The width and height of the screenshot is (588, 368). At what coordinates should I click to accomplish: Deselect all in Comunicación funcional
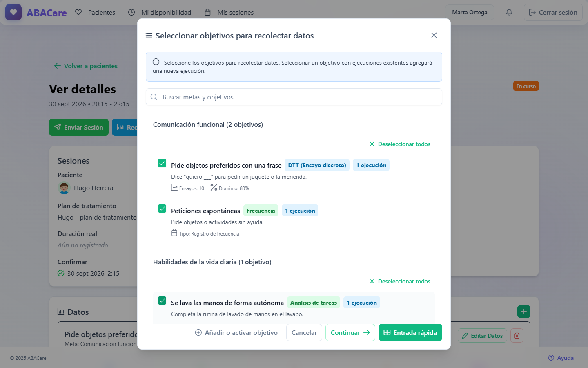tap(400, 144)
